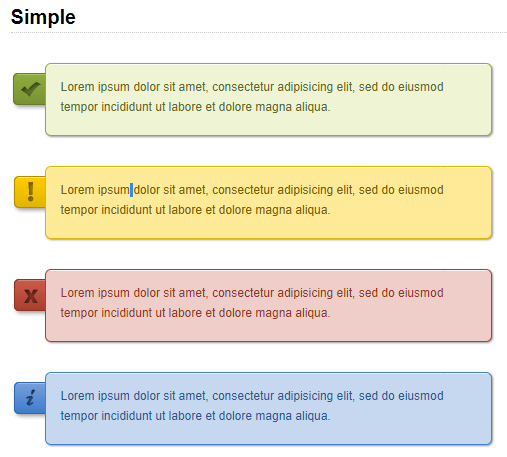
Task: Click 'eiusmod' in the yellow warning box
Action: point(421,190)
